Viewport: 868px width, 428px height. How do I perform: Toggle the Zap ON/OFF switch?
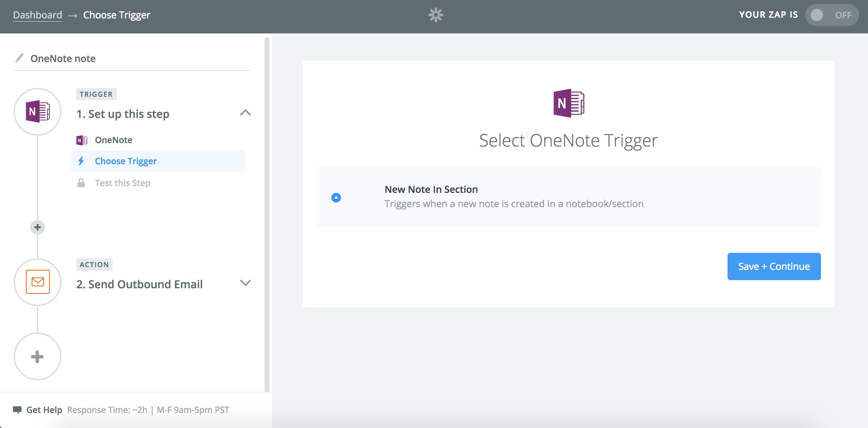click(x=832, y=15)
